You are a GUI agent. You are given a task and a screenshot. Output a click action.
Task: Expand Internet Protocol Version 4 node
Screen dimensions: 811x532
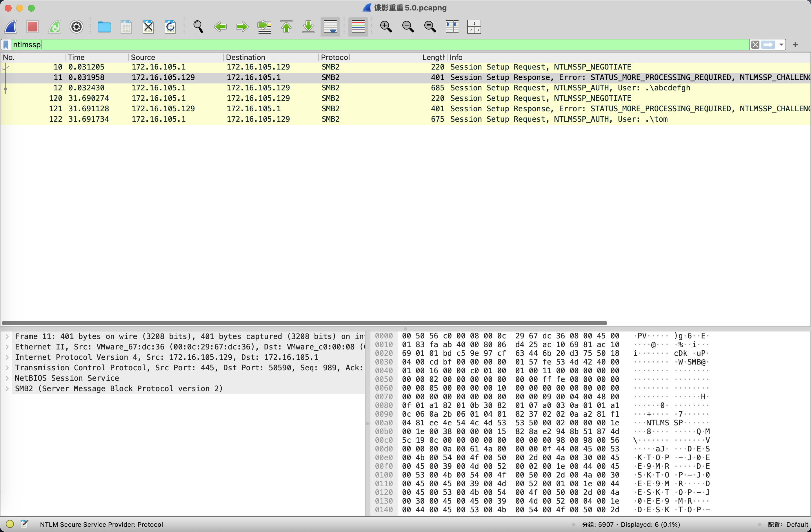[7, 357]
